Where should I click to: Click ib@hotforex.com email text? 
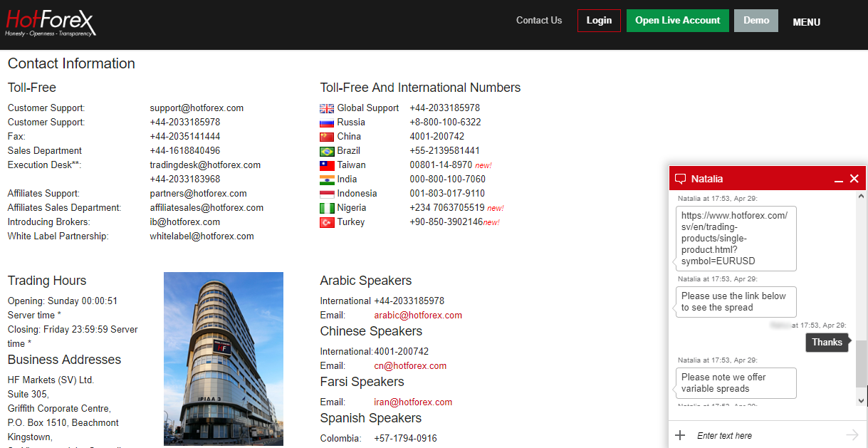[x=184, y=222]
